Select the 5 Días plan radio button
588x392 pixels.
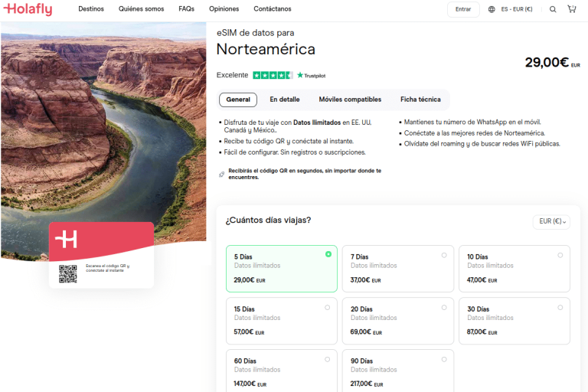(x=328, y=254)
